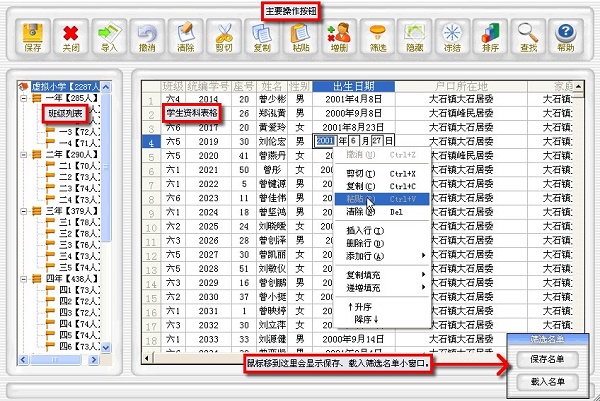Click the table's vertical scroll up arrow
The image size is (600, 401).
point(579,86)
